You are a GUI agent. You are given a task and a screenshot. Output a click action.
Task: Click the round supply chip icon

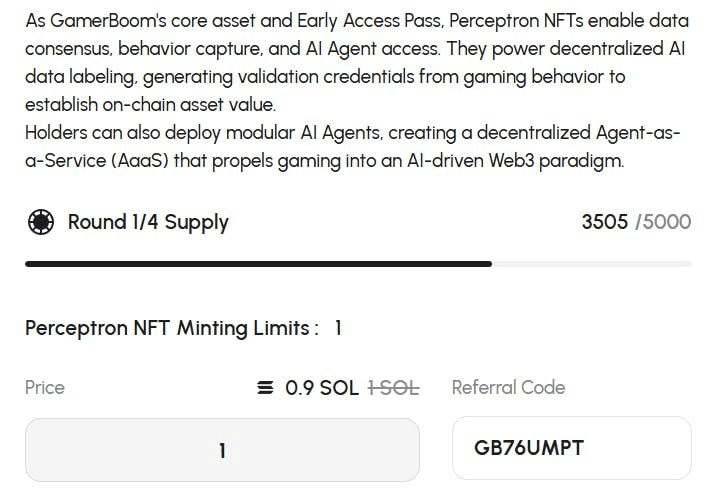[x=41, y=222]
